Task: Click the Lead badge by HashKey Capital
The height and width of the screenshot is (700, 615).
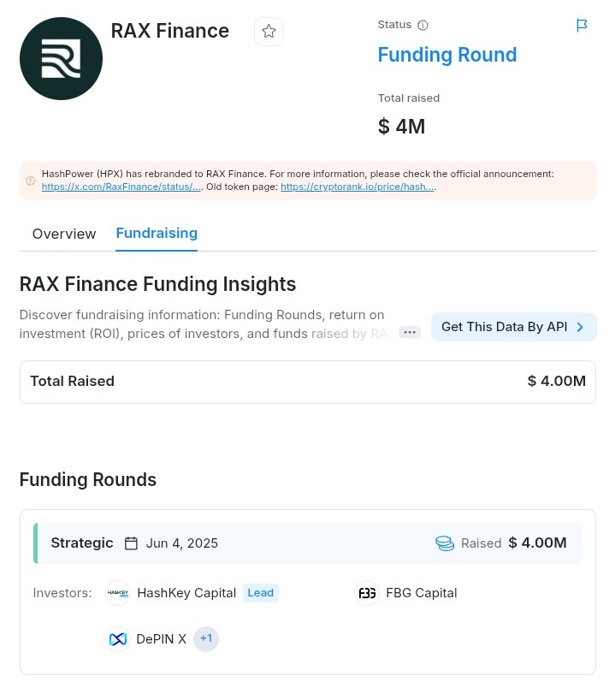Action: 261,593
